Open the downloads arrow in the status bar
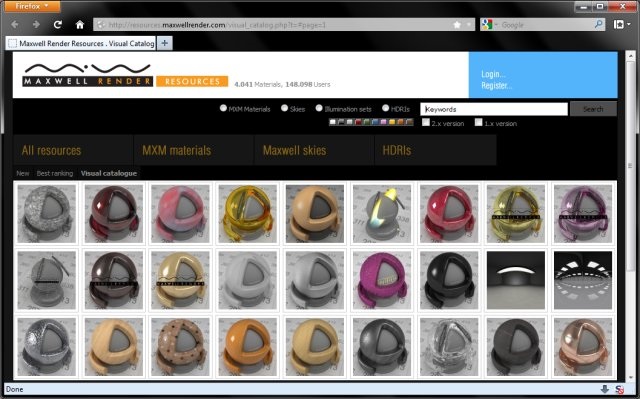 (604, 389)
